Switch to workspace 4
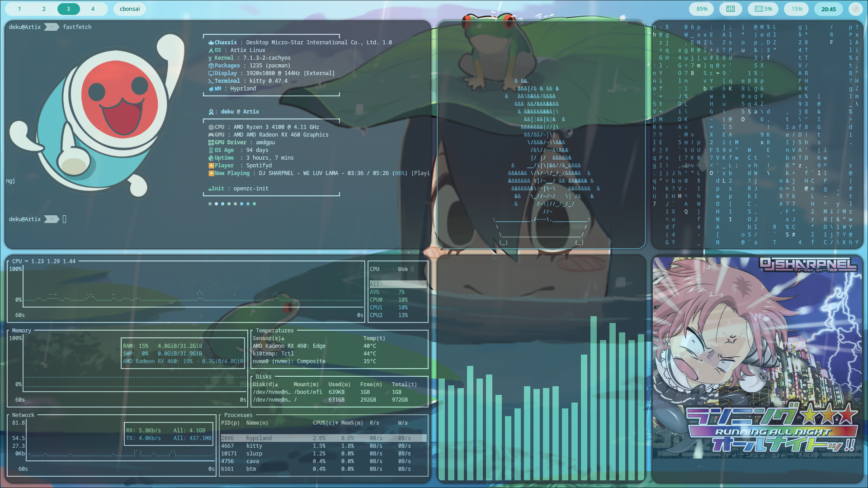Image resolution: width=868 pixels, height=488 pixels. click(93, 9)
